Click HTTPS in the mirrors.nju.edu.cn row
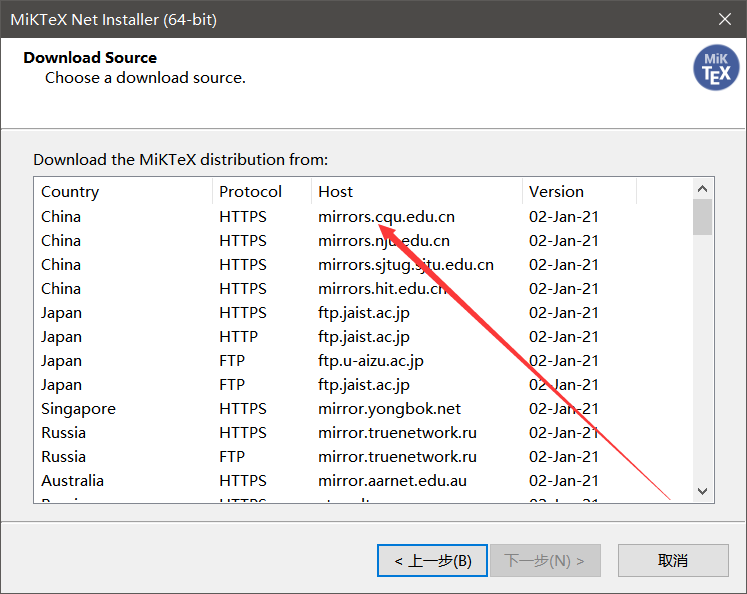747x594 pixels. 243,241
